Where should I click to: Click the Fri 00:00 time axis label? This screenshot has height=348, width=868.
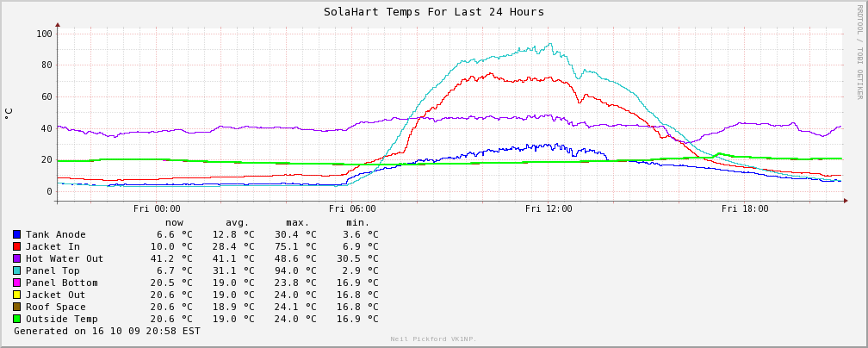[157, 209]
